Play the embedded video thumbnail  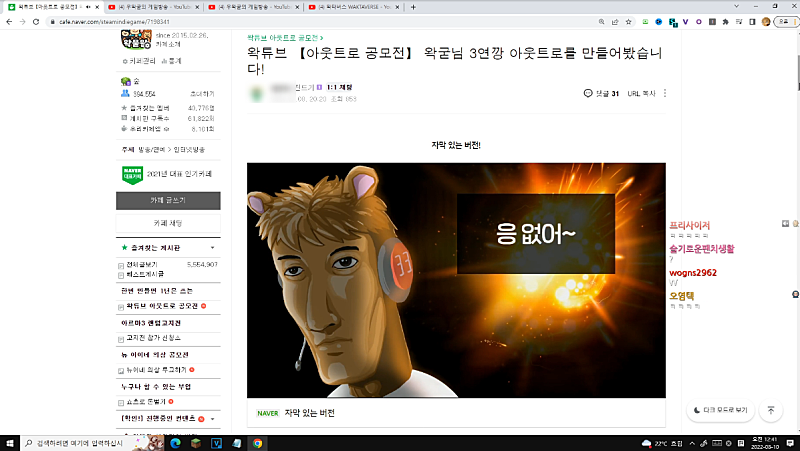(x=456, y=280)
